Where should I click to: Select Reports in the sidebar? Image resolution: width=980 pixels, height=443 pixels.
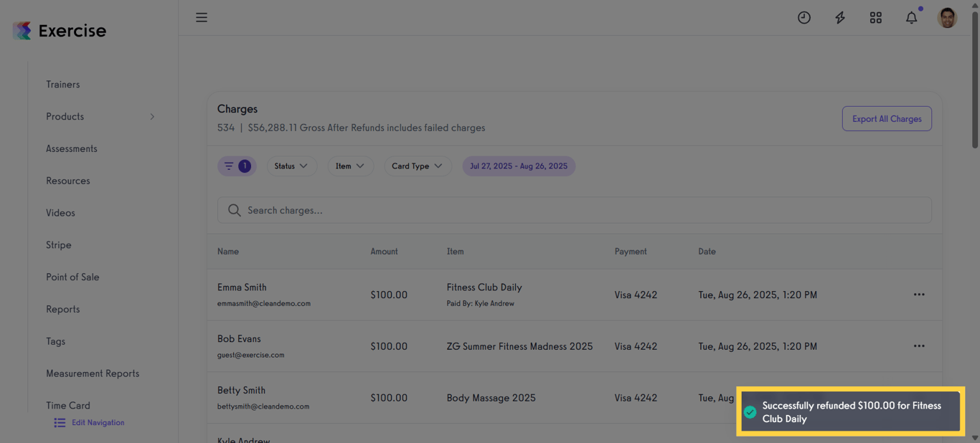[x=62, y=309]
